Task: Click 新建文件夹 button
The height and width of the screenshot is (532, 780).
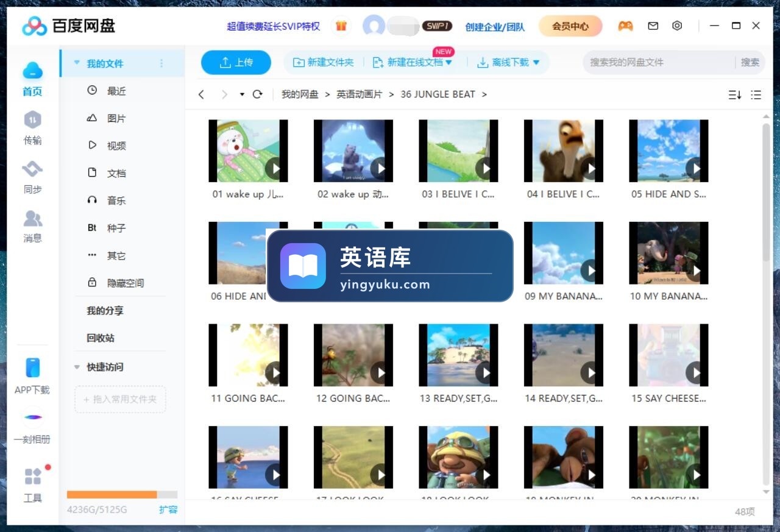Action: tap(324, 62)
